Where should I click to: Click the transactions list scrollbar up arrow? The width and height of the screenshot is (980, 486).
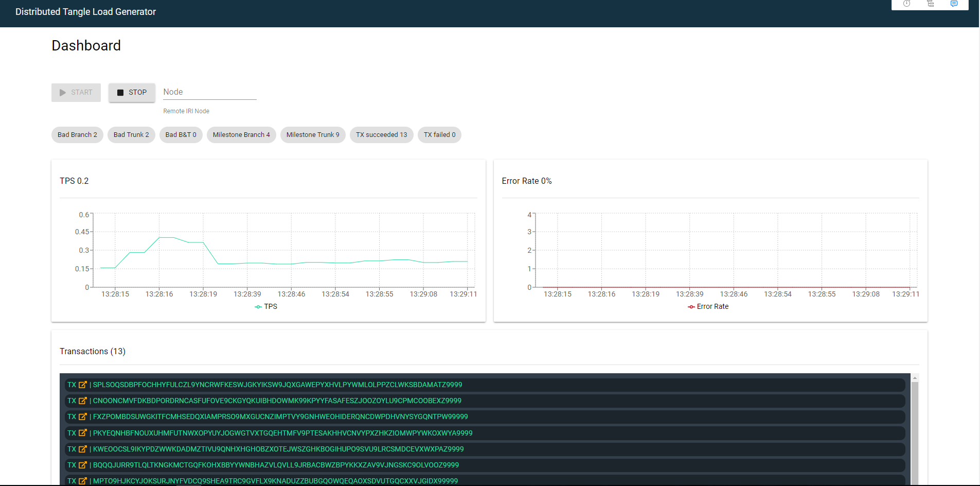pyautogui.click(x=915, y=378)
